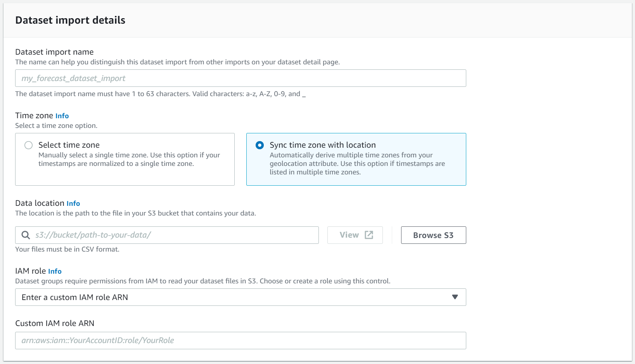Click the "Dataset import details" section header
The height and width of the screenshot is (364, 635).
click(x=70, y=20)
